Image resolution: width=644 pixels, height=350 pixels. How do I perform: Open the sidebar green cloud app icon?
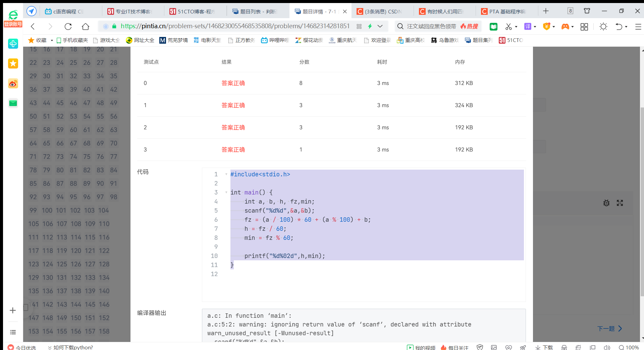[13, 44]
